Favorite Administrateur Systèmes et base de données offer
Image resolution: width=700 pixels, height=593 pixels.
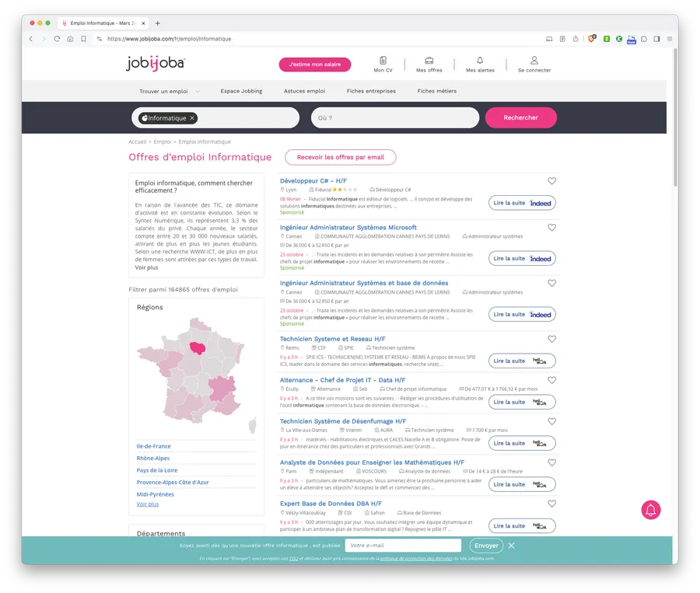(551, 283)
